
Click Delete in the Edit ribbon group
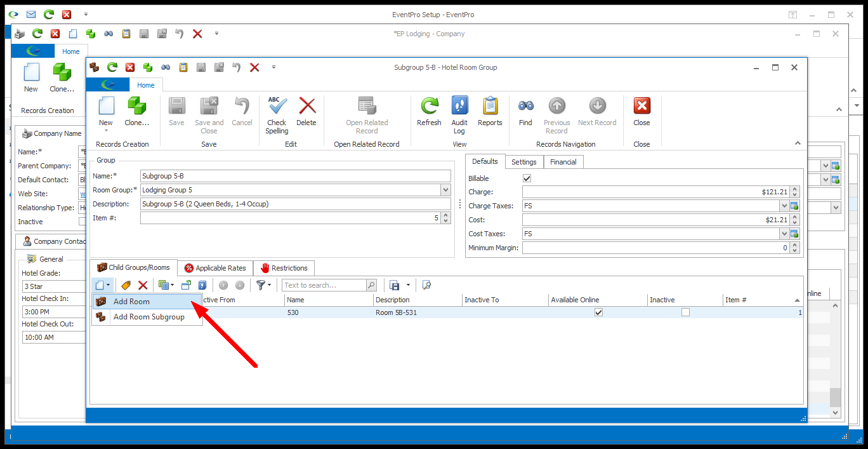(x=306, y=112)
